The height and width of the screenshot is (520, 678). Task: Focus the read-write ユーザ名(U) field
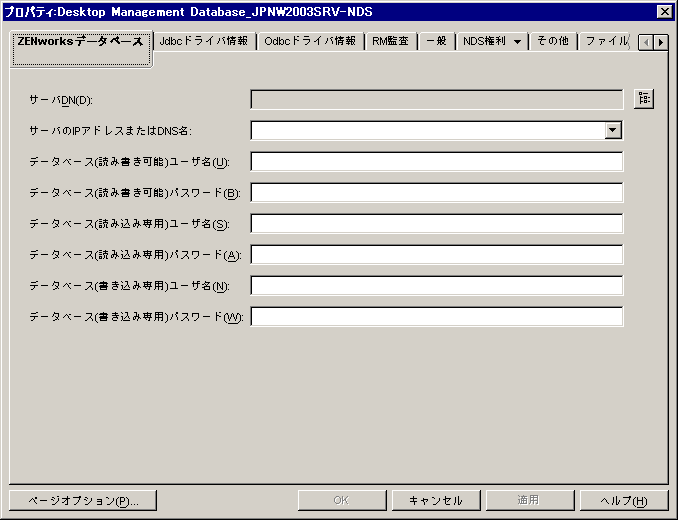(x=437, y=162)
